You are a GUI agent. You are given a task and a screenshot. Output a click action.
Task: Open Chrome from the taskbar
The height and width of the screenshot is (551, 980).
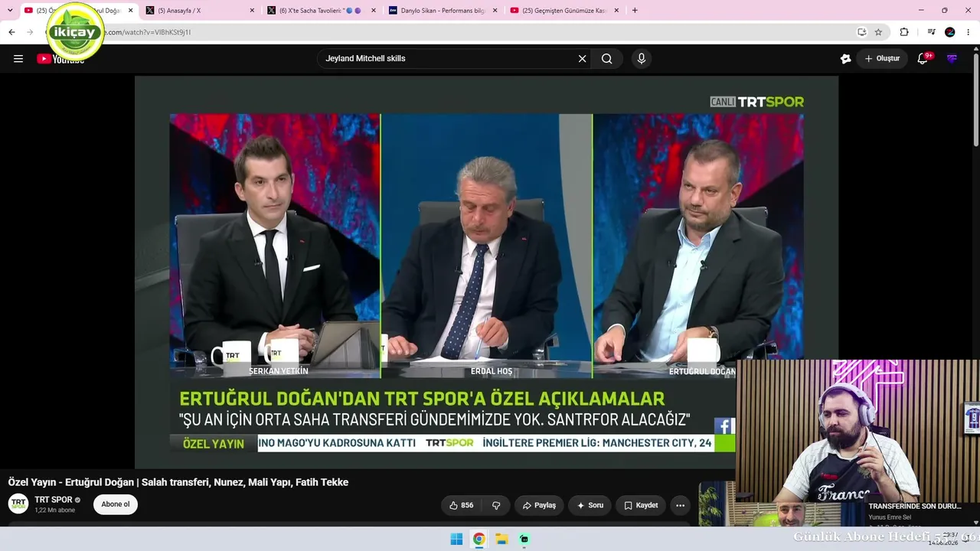coord(479,539)
